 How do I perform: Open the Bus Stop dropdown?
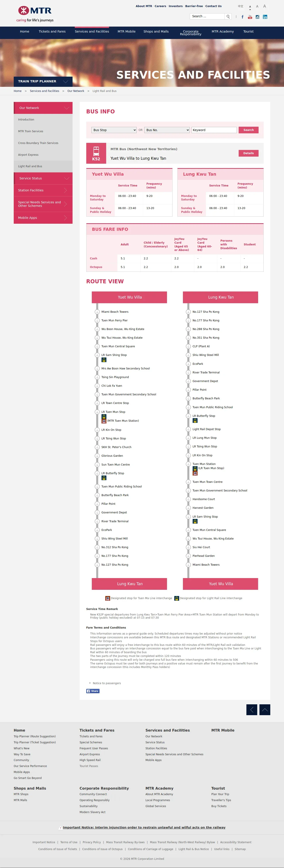114,130
